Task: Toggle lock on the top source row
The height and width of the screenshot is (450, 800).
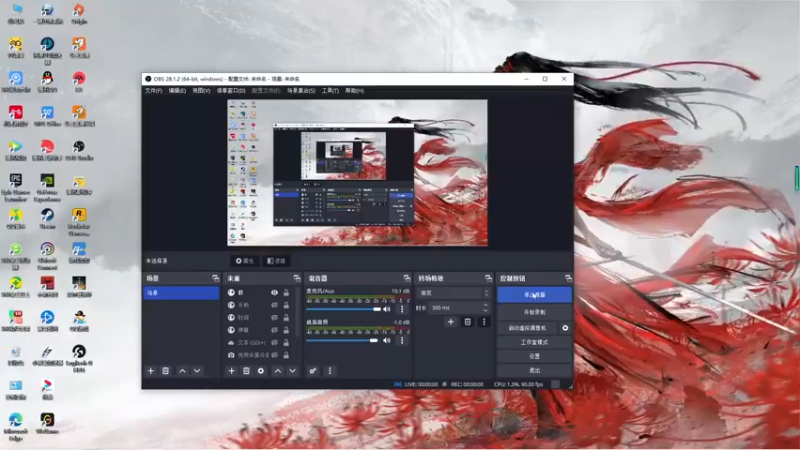Action: coord(286,292)
